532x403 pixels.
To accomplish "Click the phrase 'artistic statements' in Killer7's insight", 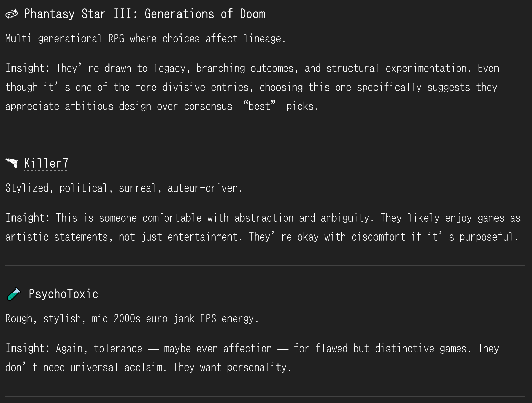I will coord(59,237).
